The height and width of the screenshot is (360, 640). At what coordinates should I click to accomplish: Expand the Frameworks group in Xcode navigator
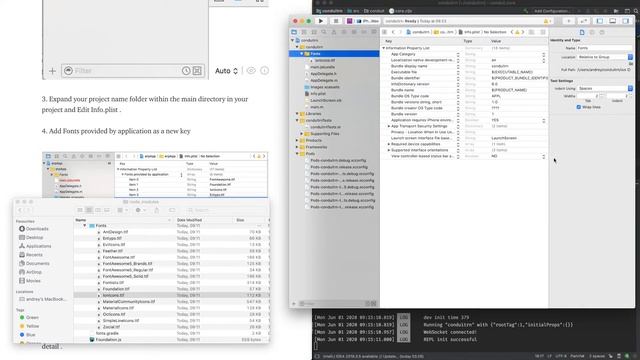[297, 147]
